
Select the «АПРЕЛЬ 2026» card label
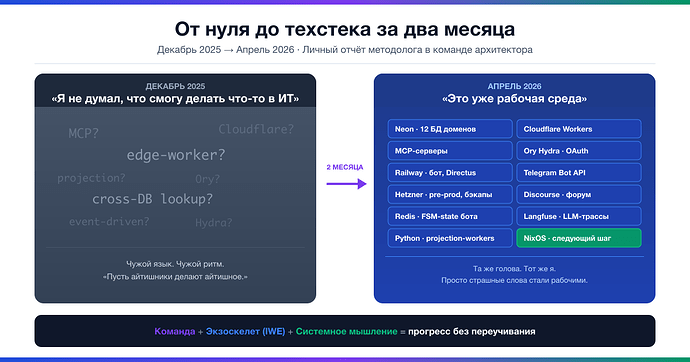click(x=514, y=86)
